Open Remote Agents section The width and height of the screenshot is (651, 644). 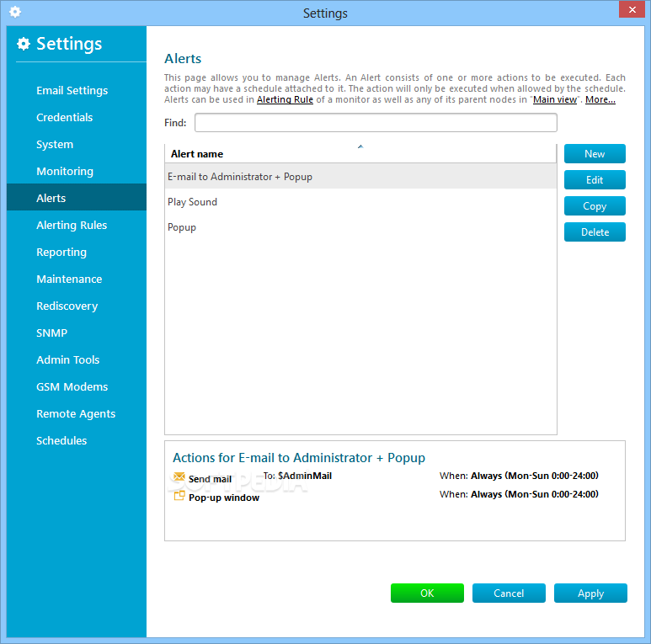point(76,413)
